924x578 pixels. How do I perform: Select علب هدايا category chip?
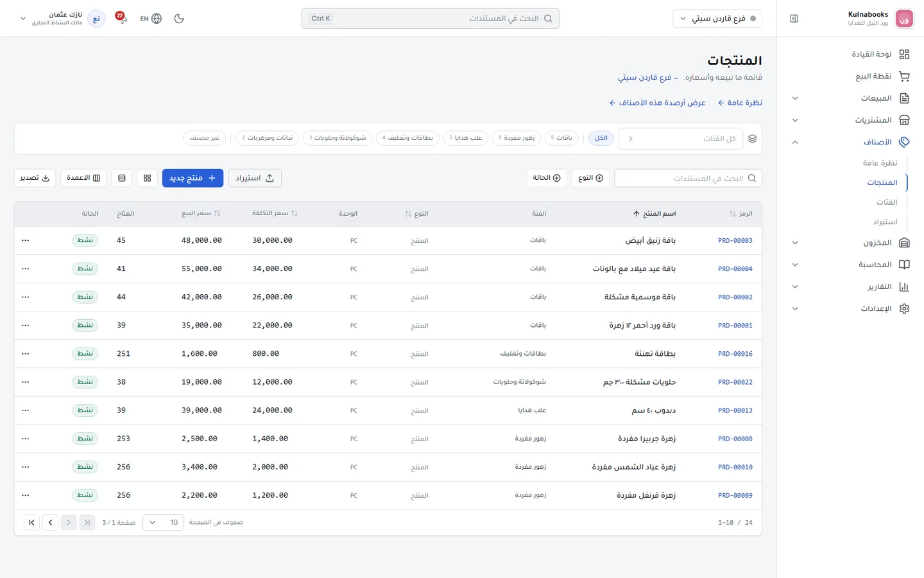point(466,138)
